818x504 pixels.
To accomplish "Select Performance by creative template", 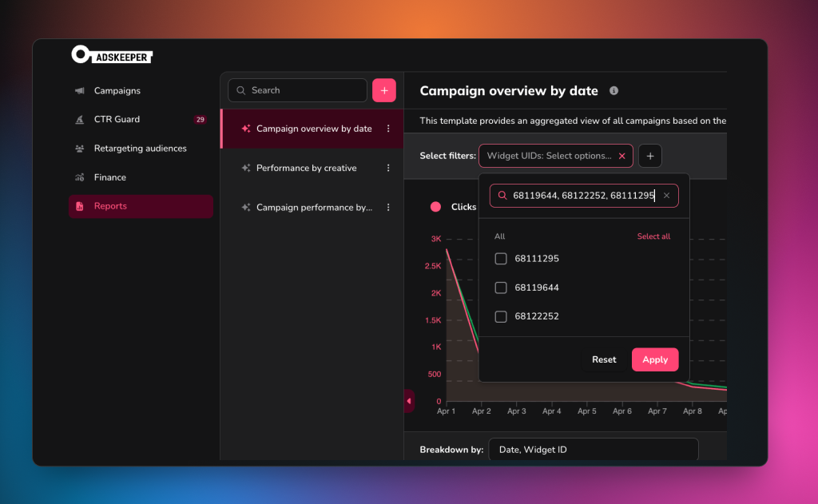I will [312, 168].
